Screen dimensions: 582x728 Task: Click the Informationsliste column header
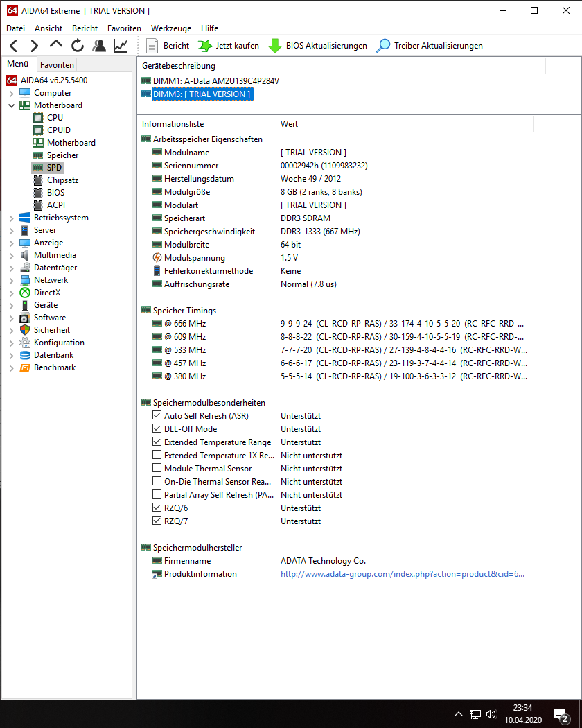click(206, 124)
